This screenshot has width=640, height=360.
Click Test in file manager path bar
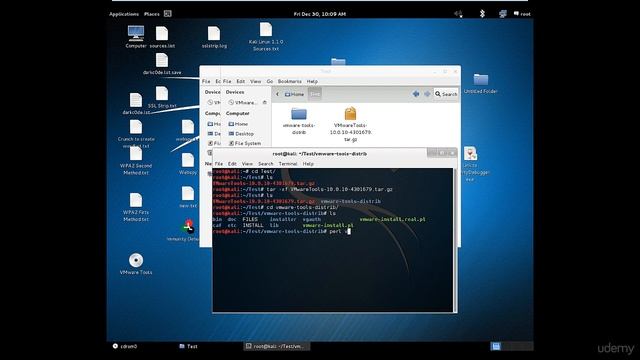315,94
